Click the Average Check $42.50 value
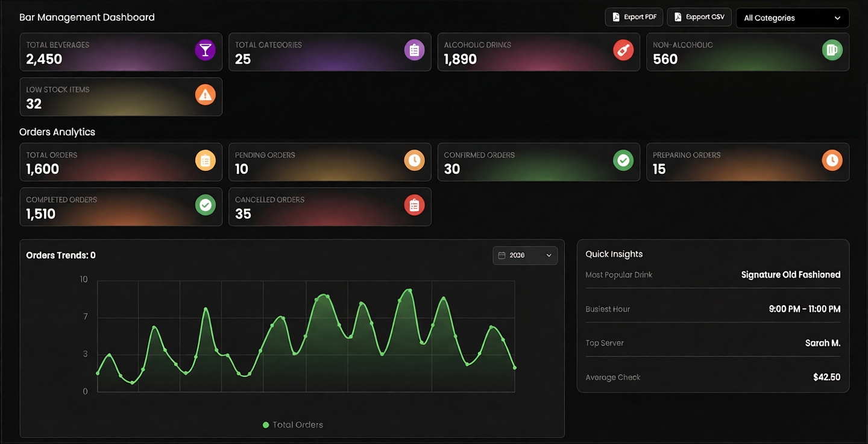This screenshot has width=868, height=444. [x=826, y=377]
